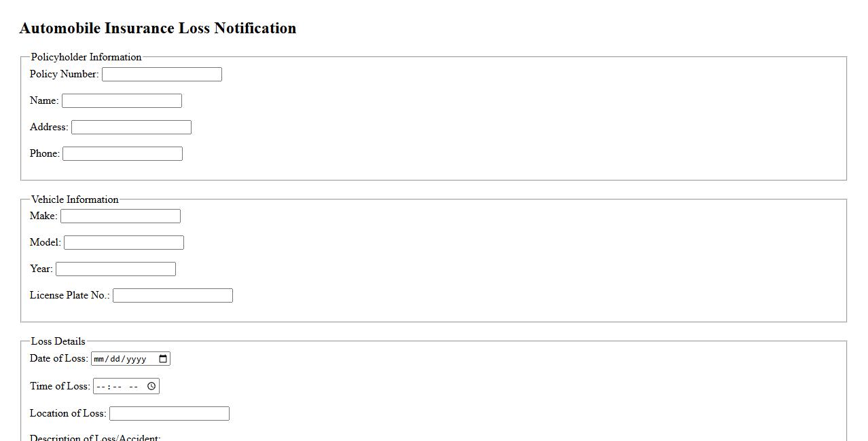Select the AM/PM segment in Time of Loss
Image resolution: width=868 pixels, height=441 pixels.
point(134,387)
